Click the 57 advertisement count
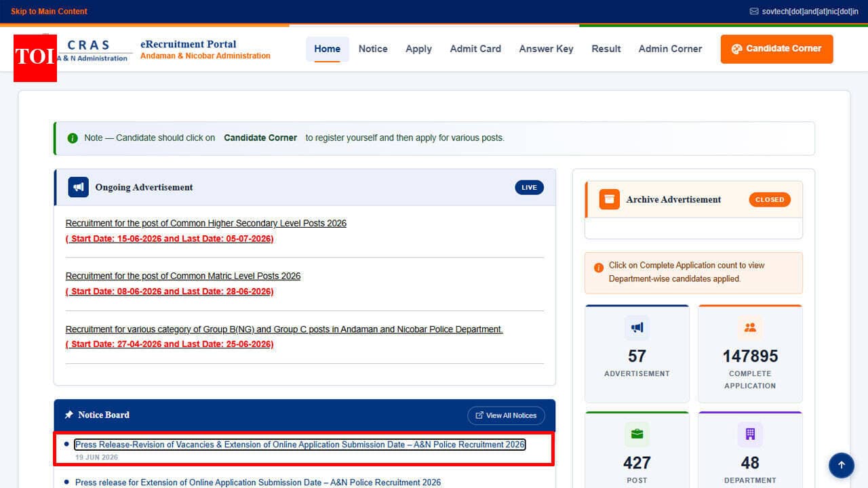868x488 pixels. coord(637,356)
